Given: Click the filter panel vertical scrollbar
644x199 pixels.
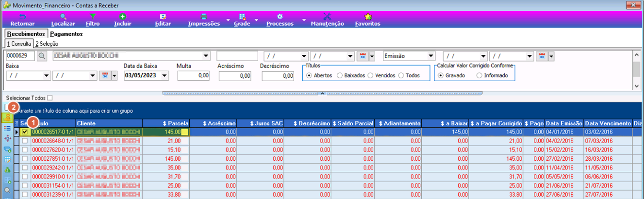Looking at the screenshot, I should tap(636, 69).
